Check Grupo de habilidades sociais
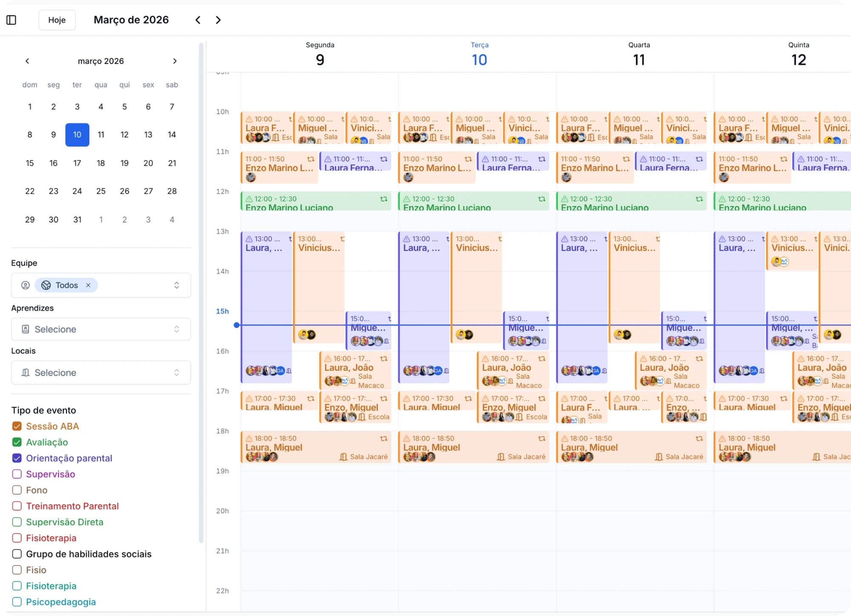 [x=17, y=554]
